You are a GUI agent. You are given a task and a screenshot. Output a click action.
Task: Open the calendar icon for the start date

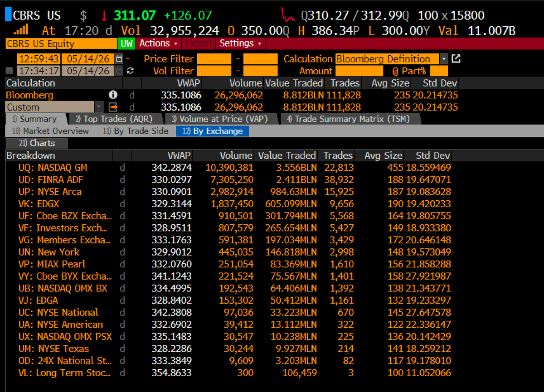coord(119,59)
